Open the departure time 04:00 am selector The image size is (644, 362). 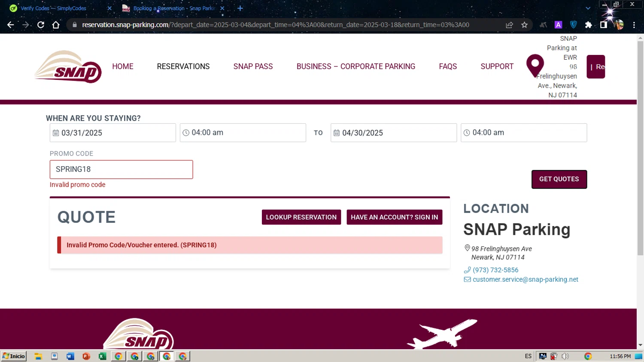pos(243,133)
